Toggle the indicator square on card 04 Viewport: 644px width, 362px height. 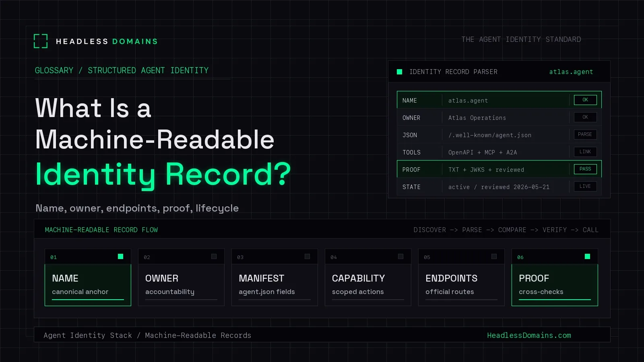400,256
